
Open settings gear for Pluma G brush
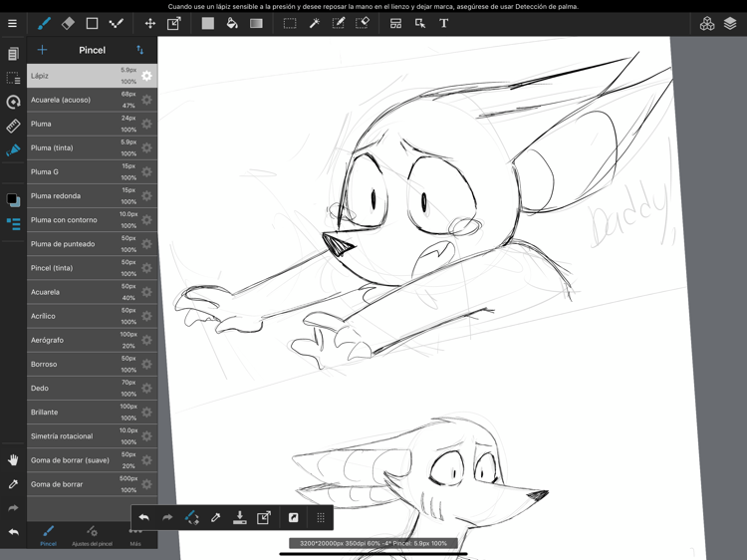(x=147, y=172)
